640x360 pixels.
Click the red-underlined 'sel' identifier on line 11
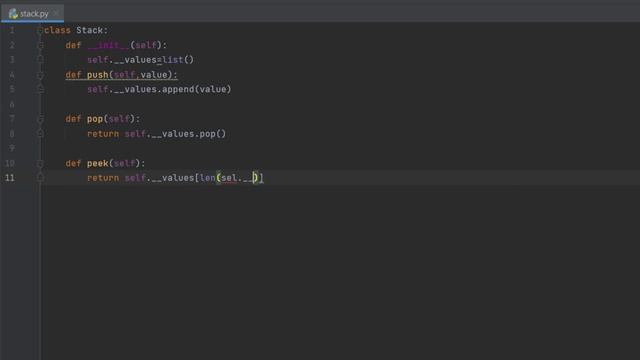click(229, 178)
